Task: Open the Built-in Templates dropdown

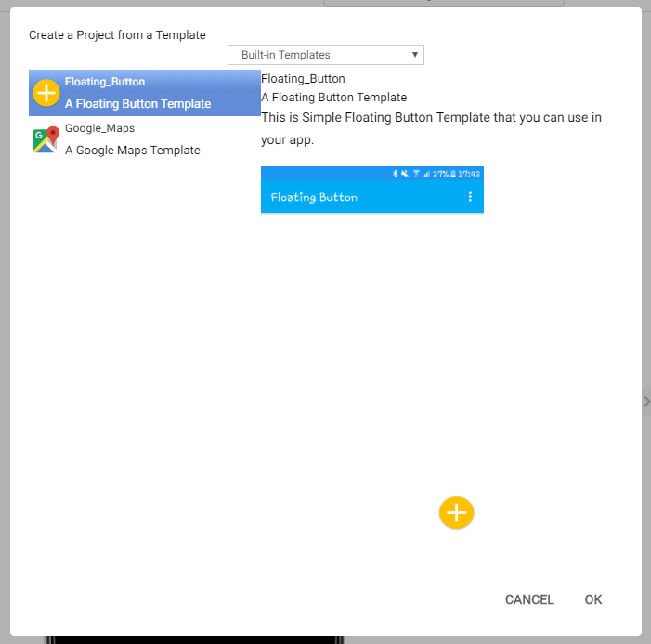Action: click(x=325, y=55)
